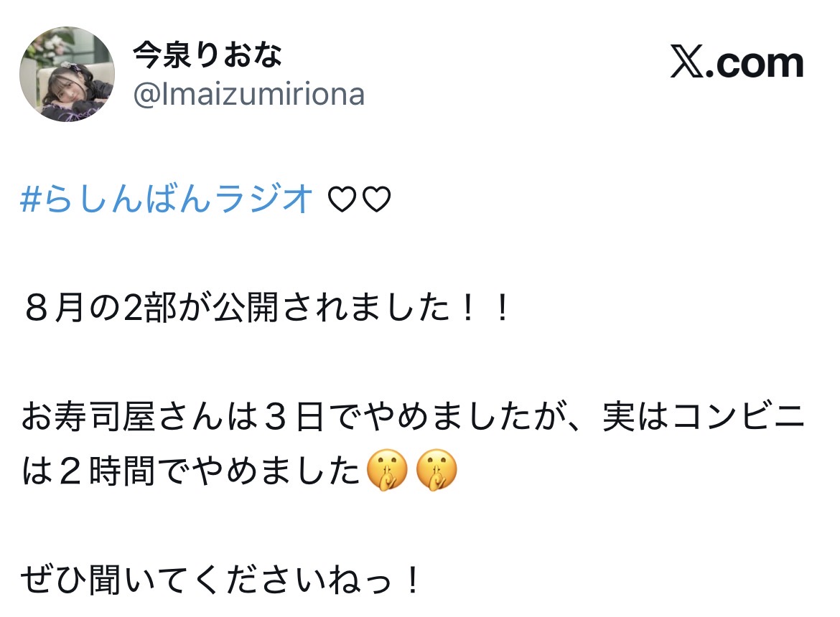Click the X logo glyph
This screenshot has width=840, height=617.
(x=687, y=63)
